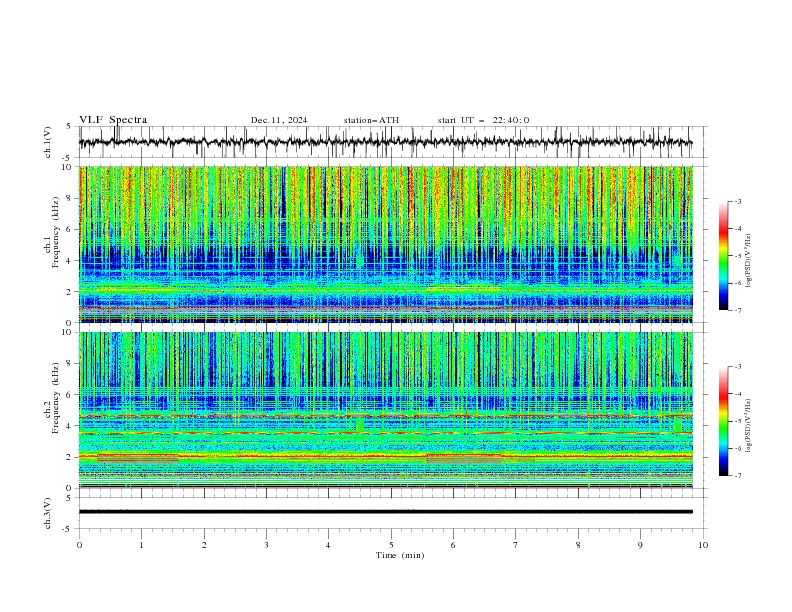Viewport: 792px width, 612px height.
Task: Click inside the ch.1 spectrogram panel
Action: [x=386, y=244]
